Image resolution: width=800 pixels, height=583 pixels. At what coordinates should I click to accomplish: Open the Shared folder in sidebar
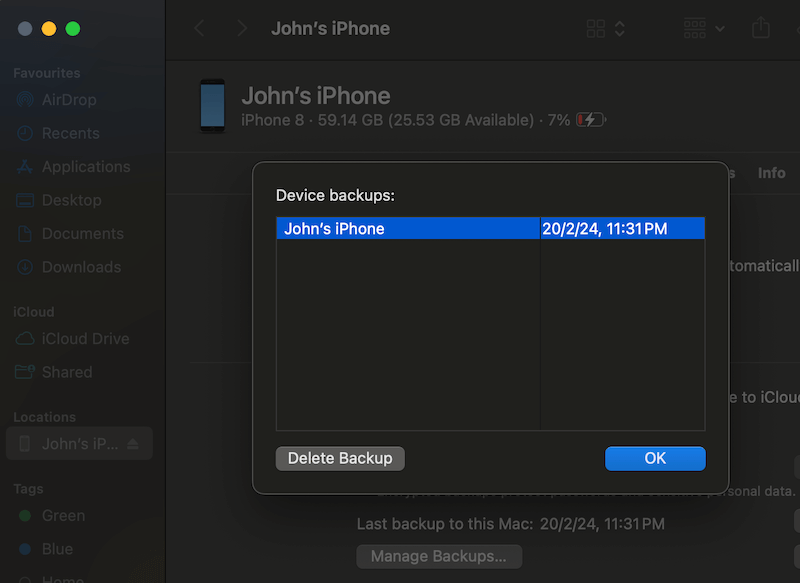67,372
